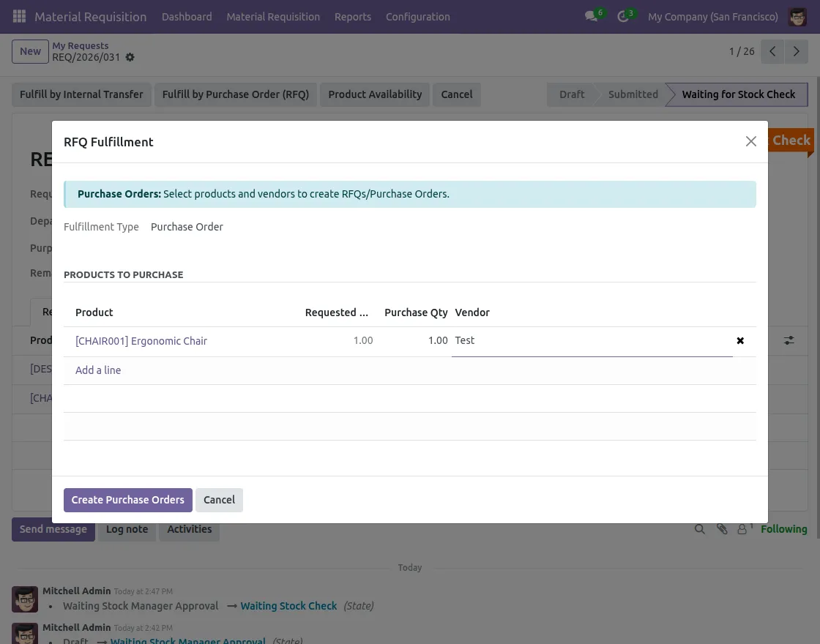Image resolution: width=820 pixels, height=644 pixels.
Task: Click Add a line link
Action: point(98,370)
